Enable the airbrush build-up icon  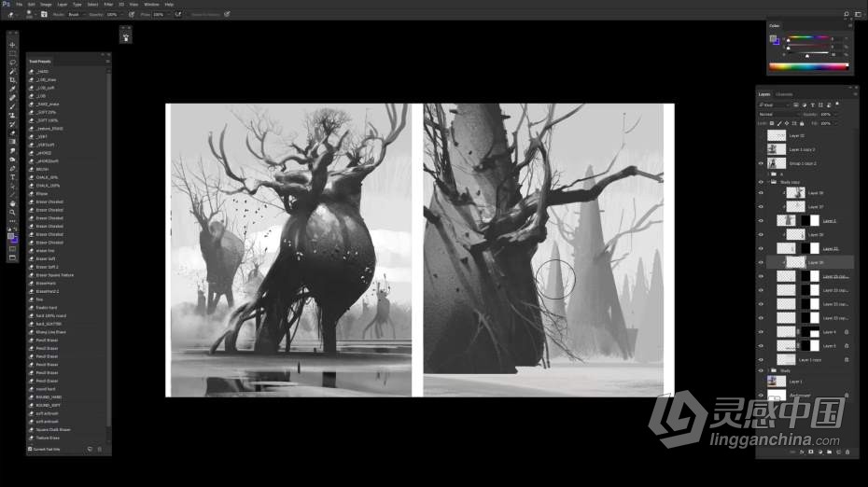click(x=178, y=14)
